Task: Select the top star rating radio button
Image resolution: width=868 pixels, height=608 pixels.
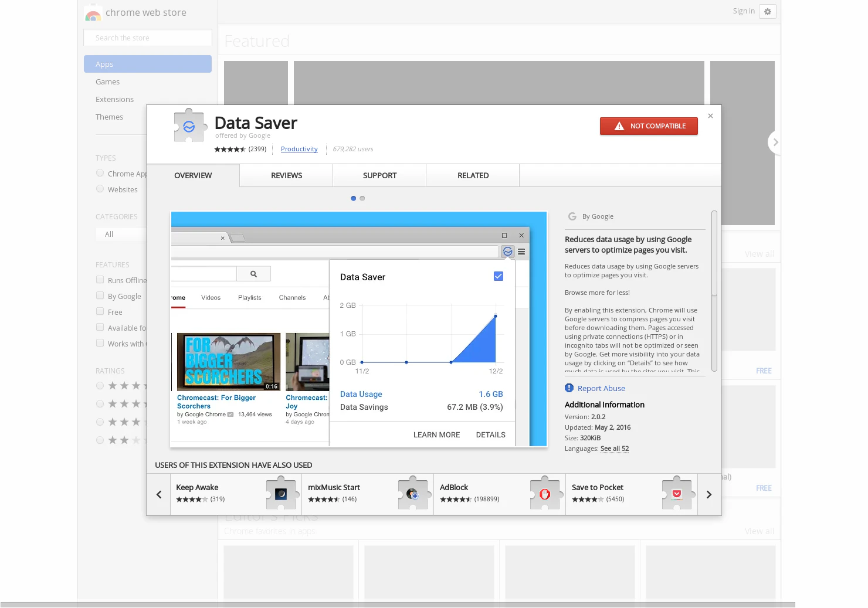Action: 100,385
